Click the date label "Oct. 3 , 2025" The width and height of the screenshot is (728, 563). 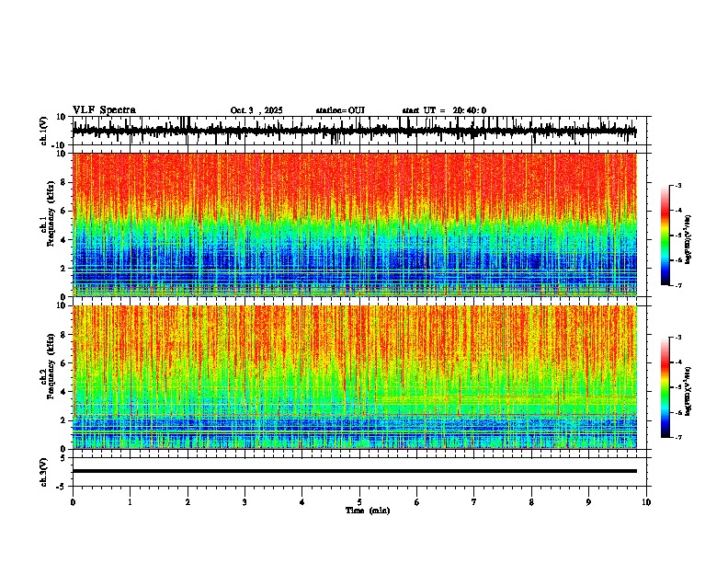click(x=256, y=110)
